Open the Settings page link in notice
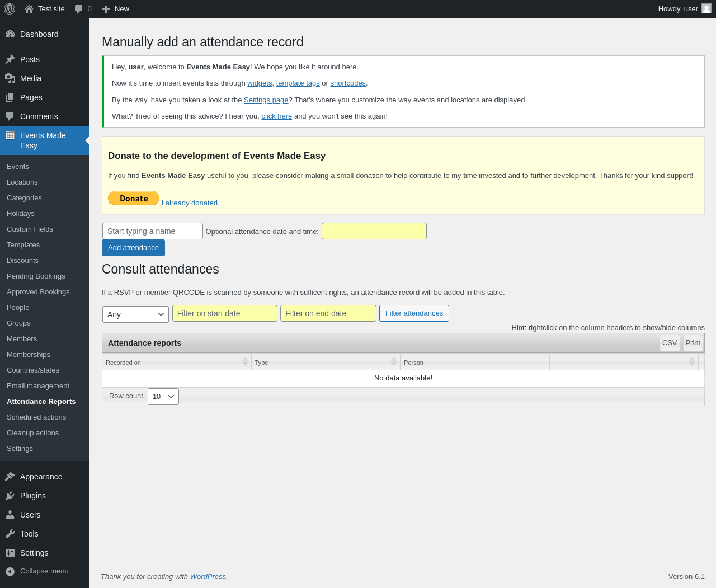716x588 pixels. [266, 100]
